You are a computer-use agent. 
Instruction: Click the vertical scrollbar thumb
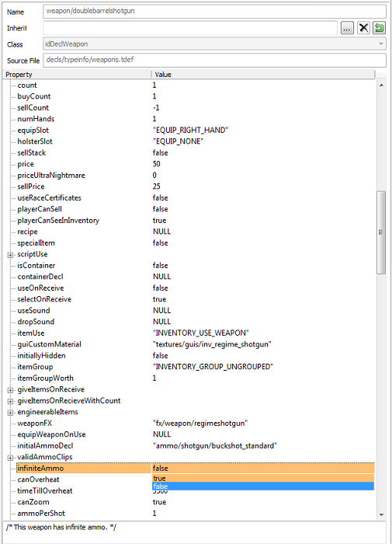[381, 232]
